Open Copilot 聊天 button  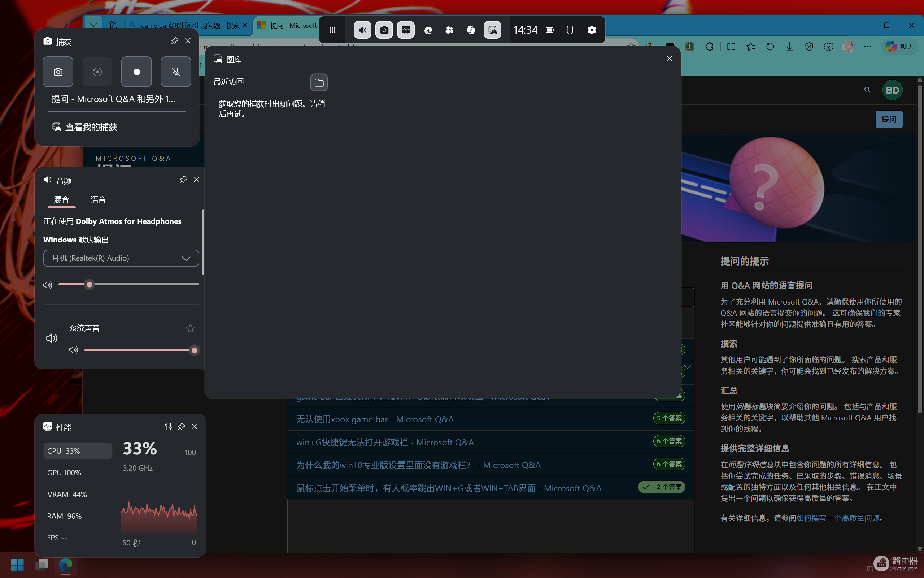click(899, 47)
